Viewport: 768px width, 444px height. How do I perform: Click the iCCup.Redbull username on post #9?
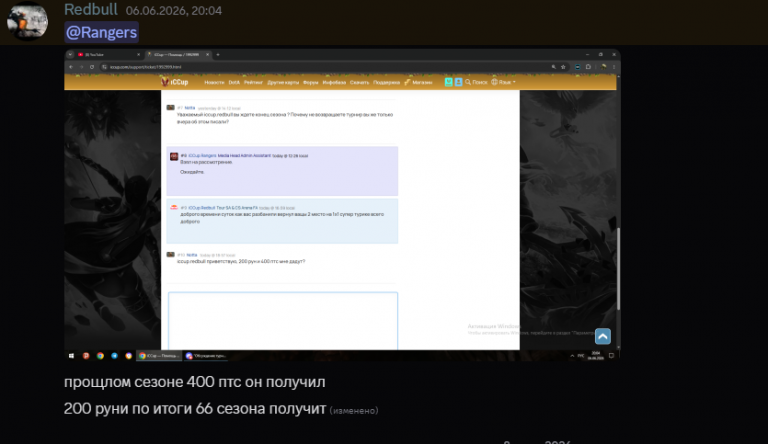click(202, 208)
